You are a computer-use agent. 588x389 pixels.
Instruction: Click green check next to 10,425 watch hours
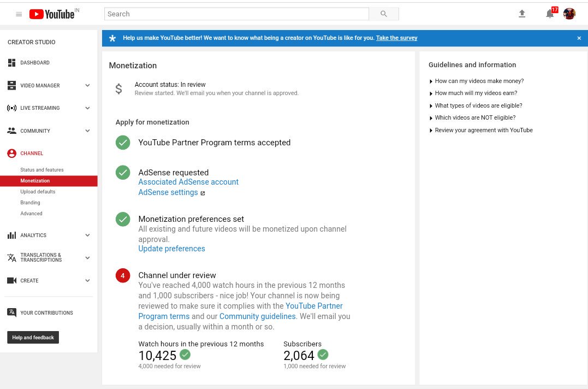185,355
